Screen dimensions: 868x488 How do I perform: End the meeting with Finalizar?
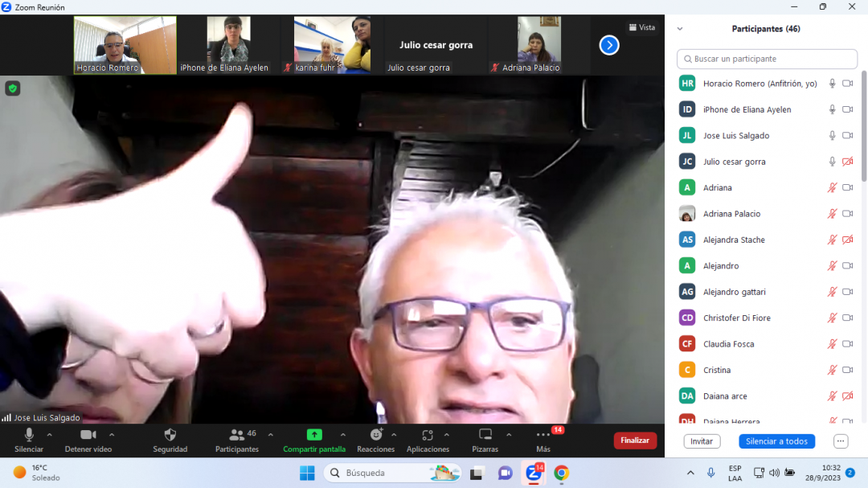pyautogui.click(x=635, y=441)
